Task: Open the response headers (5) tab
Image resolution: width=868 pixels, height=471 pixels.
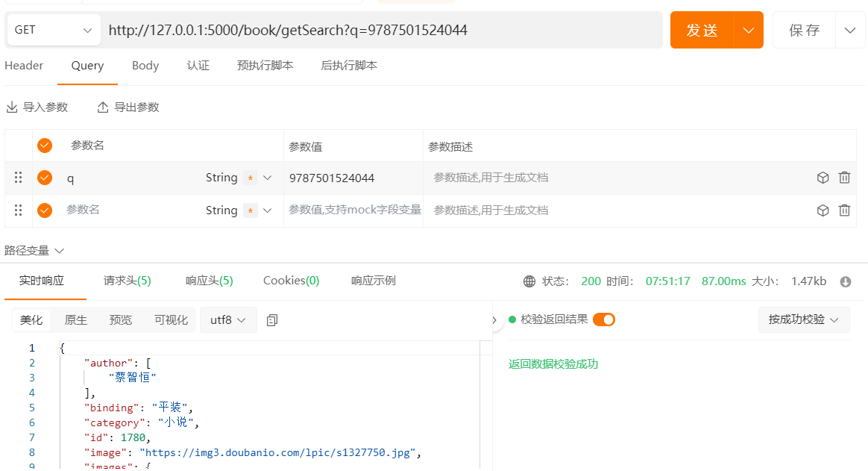Action: (x=210, y=281)
